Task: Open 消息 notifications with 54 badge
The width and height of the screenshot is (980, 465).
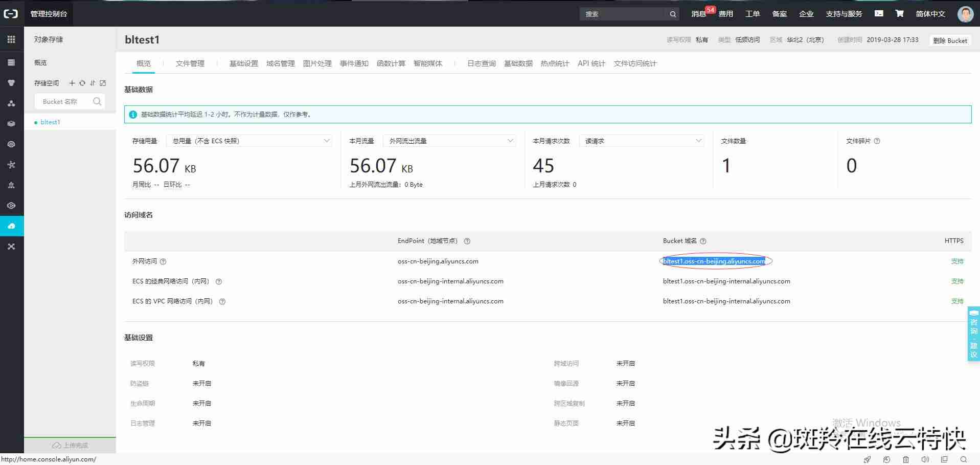Action: coord(699,14)
